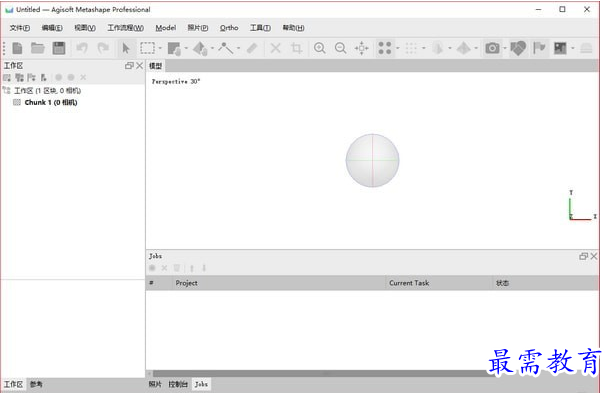The width and height of the screenshot is (610, 393).
Task: Open the 工具(T) menu
Action: tap(260, 28)
